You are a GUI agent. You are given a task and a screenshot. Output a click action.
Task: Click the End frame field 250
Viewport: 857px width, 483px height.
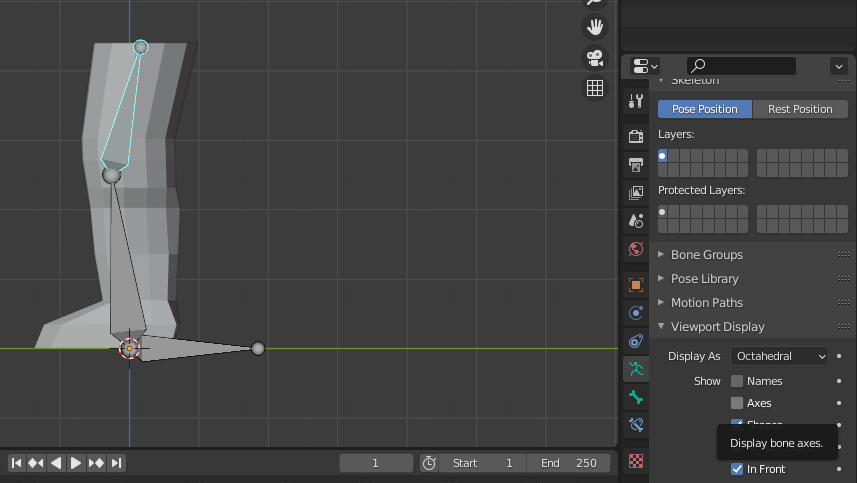pyautogui.click(x=568, y=463)
